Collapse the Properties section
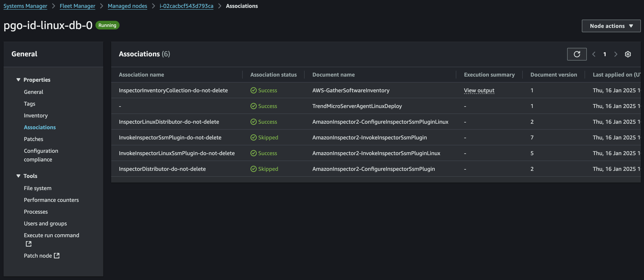 [18, 79]
